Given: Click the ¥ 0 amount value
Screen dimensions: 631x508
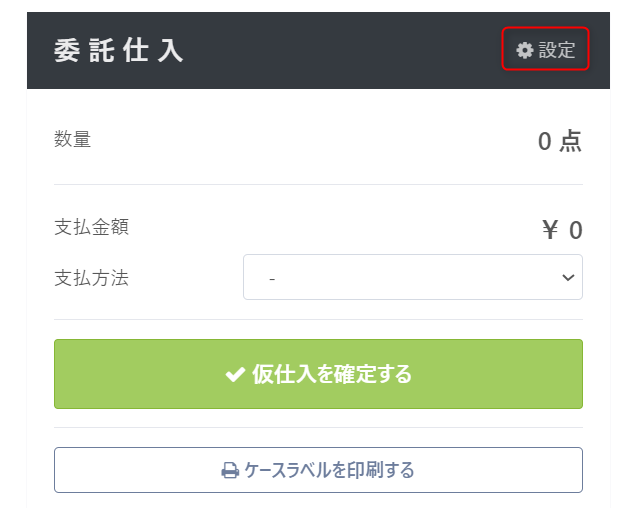Looking at the screenshot, I should (x=562, y=230).
